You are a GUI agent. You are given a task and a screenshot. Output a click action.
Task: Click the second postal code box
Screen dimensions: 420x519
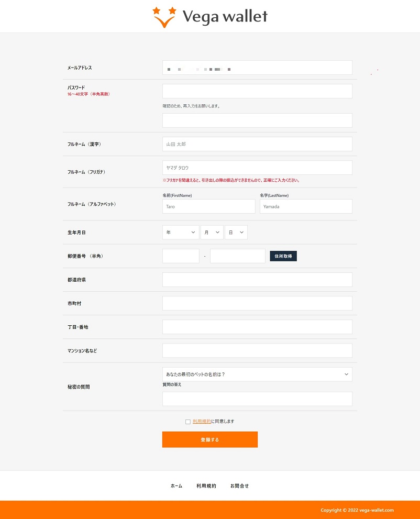(x=238, y=256)
